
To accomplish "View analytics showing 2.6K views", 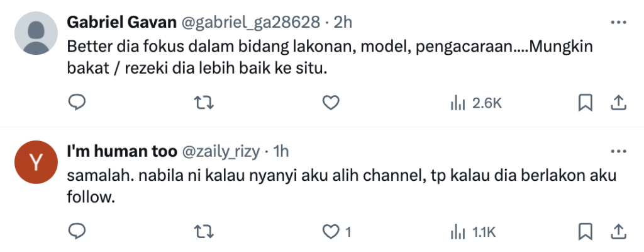I will point(476,103).
